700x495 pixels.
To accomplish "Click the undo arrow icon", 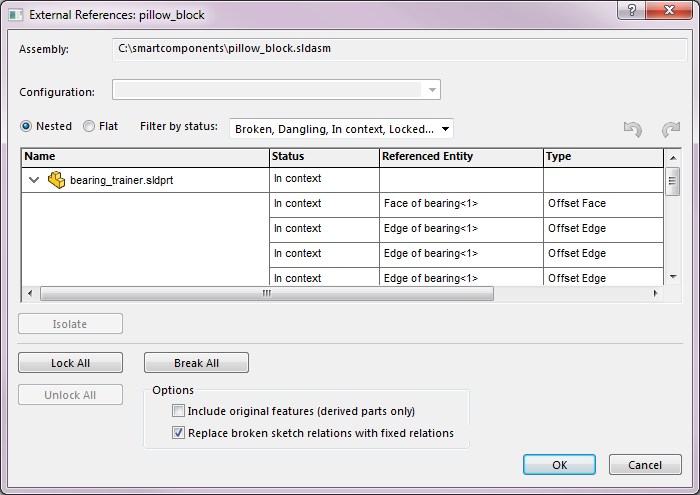I will [x=632, y=129].
